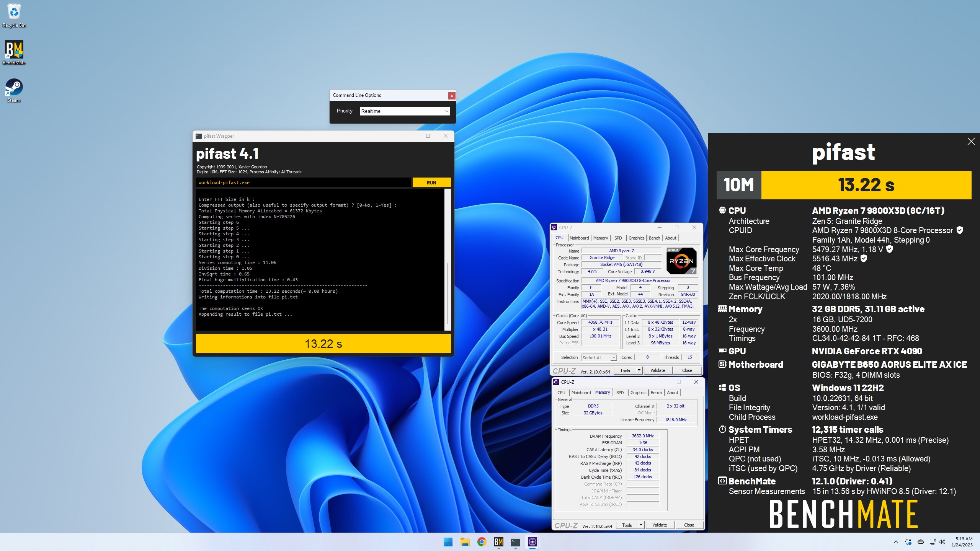Click the Ryzen 7 logo in CPU-Z
Image resolution: width=980 pixels, height=551 pixels.
[x=681, y=261]
